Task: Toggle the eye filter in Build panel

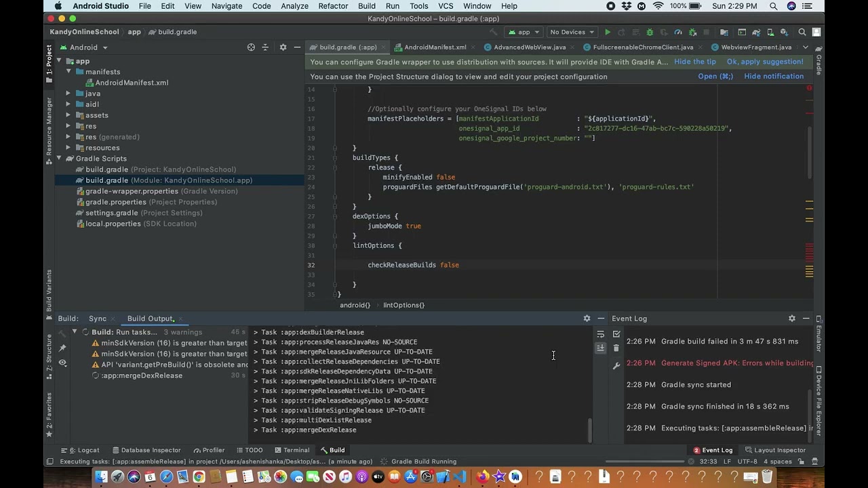Action: pyautogui.click(x=62, y=363)
